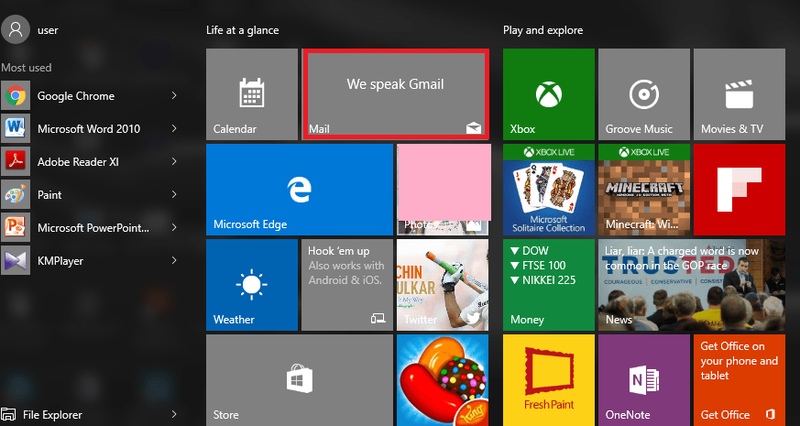The image size is (800, 426).
Task: Expand Google Chrome jump list arrow
Action: point(174,95)
